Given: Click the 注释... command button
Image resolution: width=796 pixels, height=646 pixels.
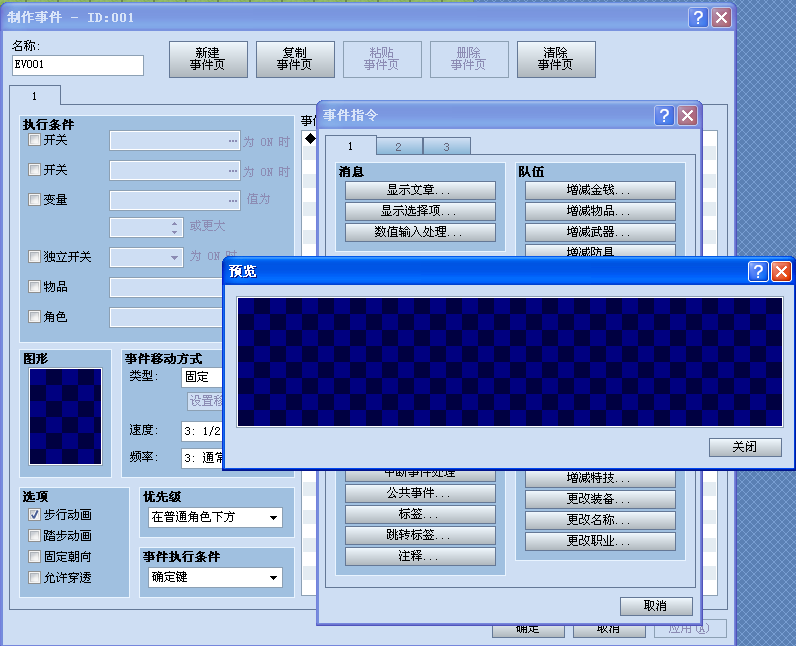Looking at the screenshot, I should point(420,557).
